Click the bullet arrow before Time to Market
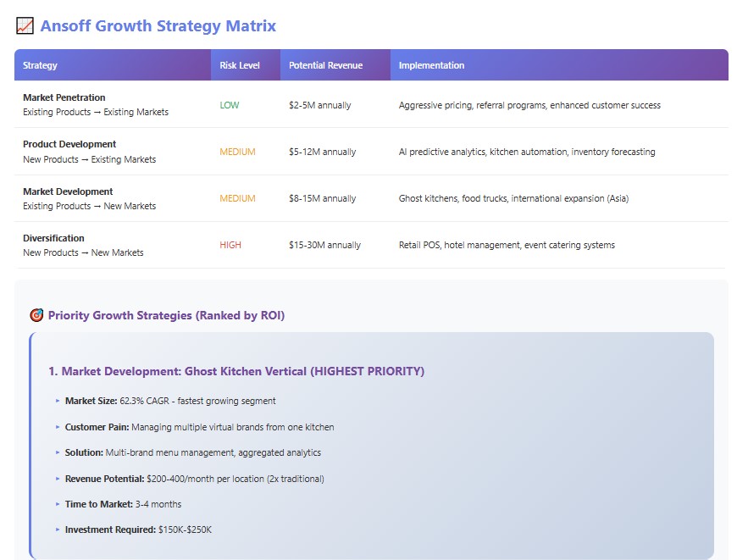The width and height of the screenshot is (737, 560). coord(58,504)
